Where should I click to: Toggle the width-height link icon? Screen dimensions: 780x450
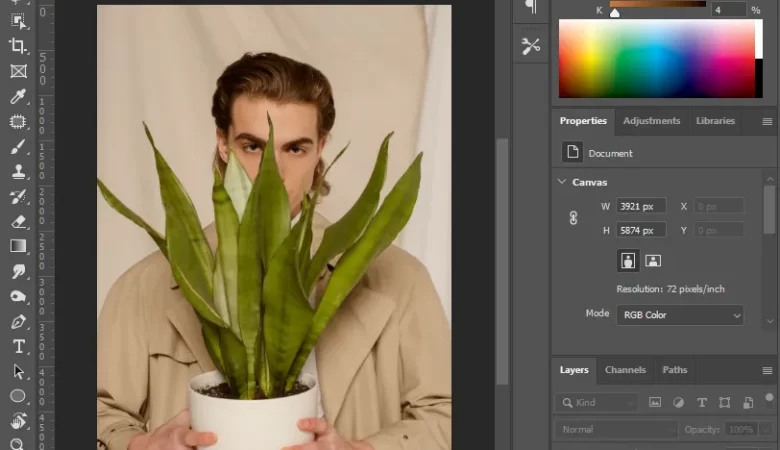pyautogui.click(x=574, y=218)
